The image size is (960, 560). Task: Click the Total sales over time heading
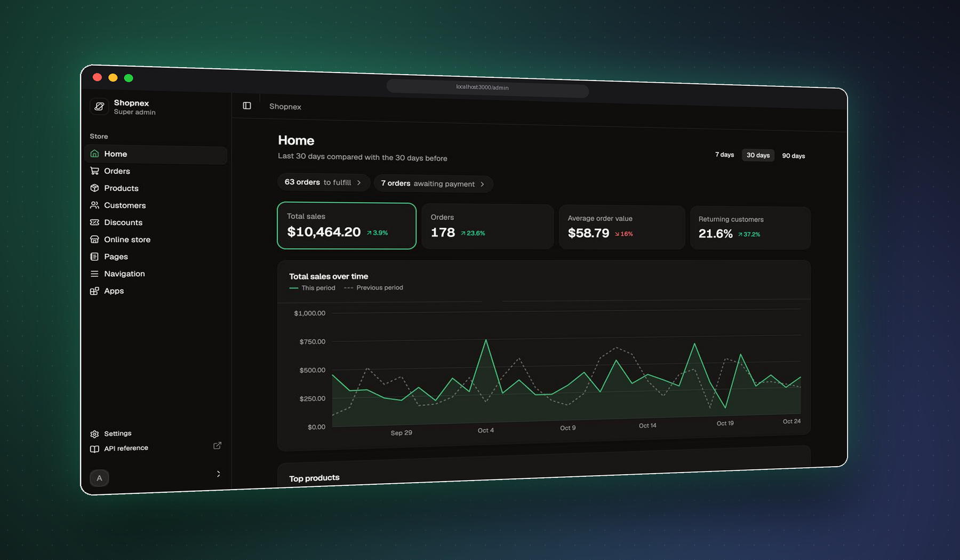click(329, 276)
